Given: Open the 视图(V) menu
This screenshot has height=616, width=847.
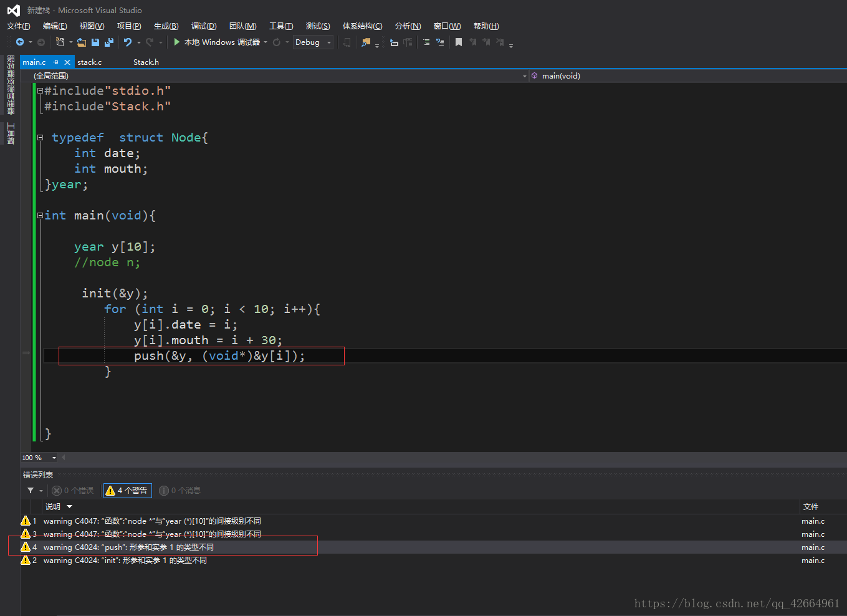Looking at the screenshot, I should pos(92,26).
